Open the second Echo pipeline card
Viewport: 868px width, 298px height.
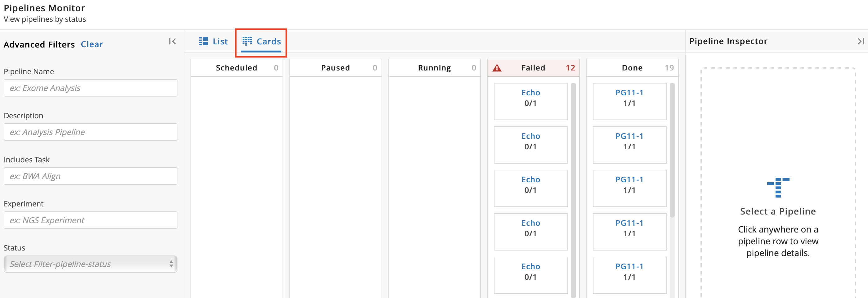point(531,145)
